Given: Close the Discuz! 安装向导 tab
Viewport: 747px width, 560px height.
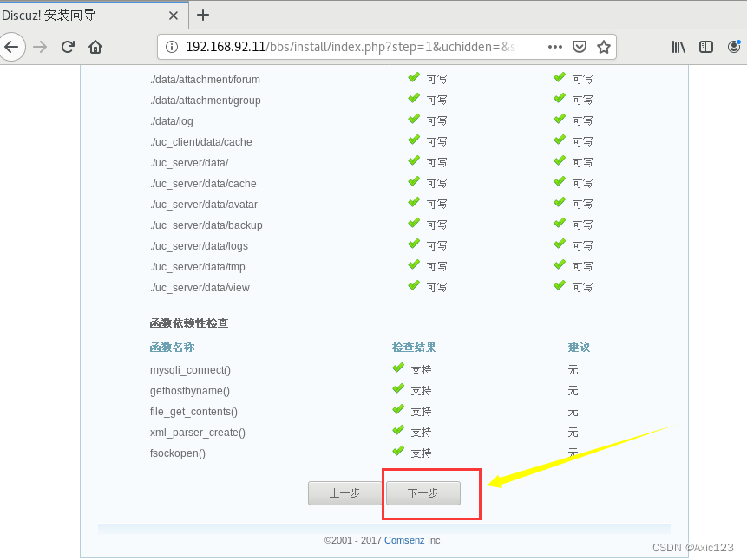Looking at the screenshot, I should [x=174, y=16].
